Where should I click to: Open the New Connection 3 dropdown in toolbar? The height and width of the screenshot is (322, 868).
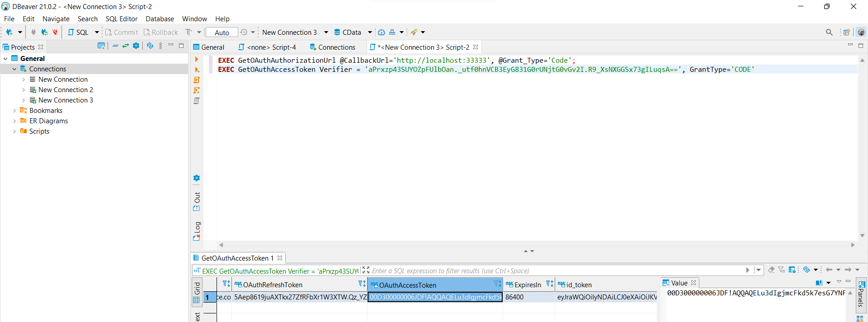[x=326, y=32]
